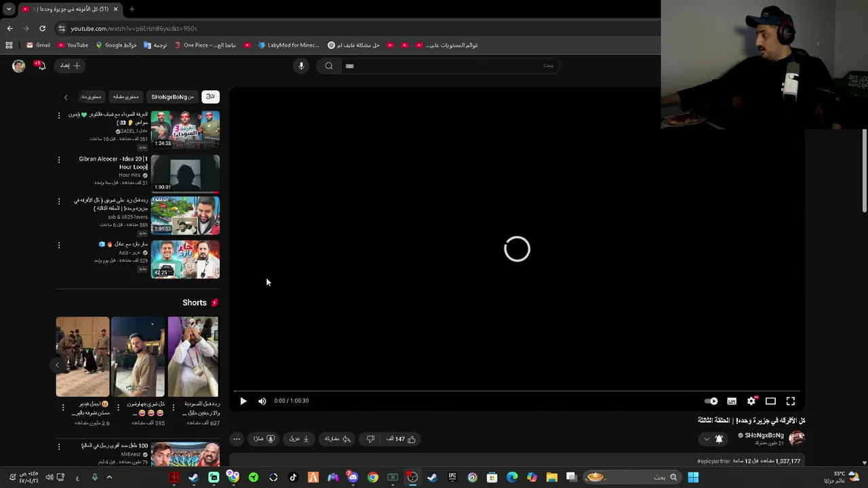Open the Windows Start button

coord(693,477)
